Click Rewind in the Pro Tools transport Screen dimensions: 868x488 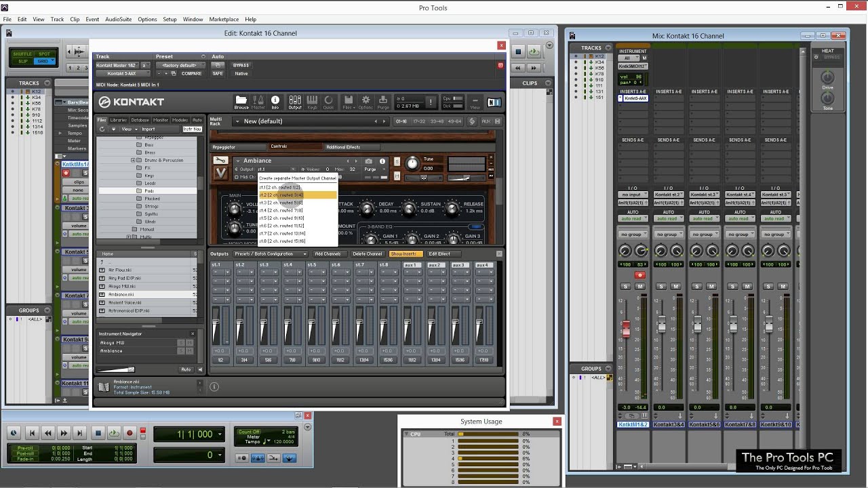point(47,432)
